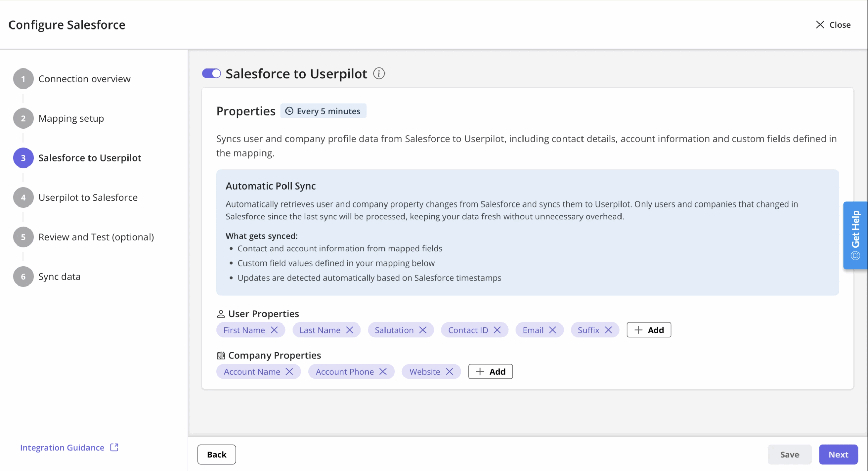Click the external link icon by Integration Guidance

[x=114, y=447]
